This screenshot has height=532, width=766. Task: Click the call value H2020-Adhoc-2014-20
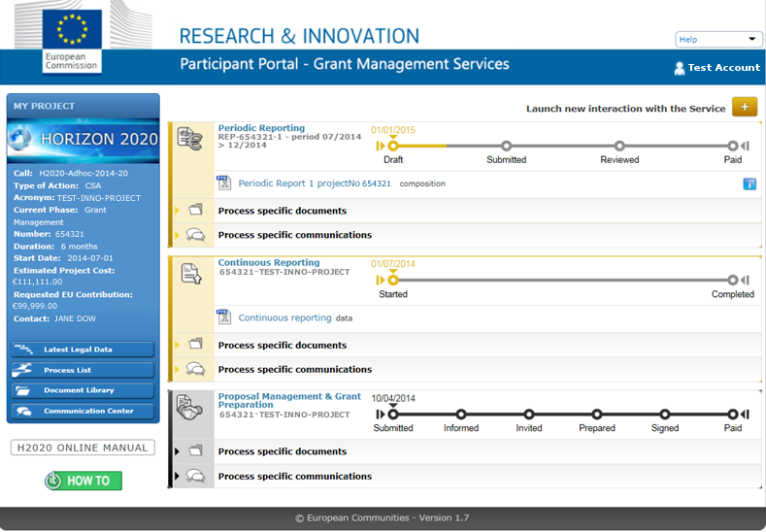pos(83,173)
